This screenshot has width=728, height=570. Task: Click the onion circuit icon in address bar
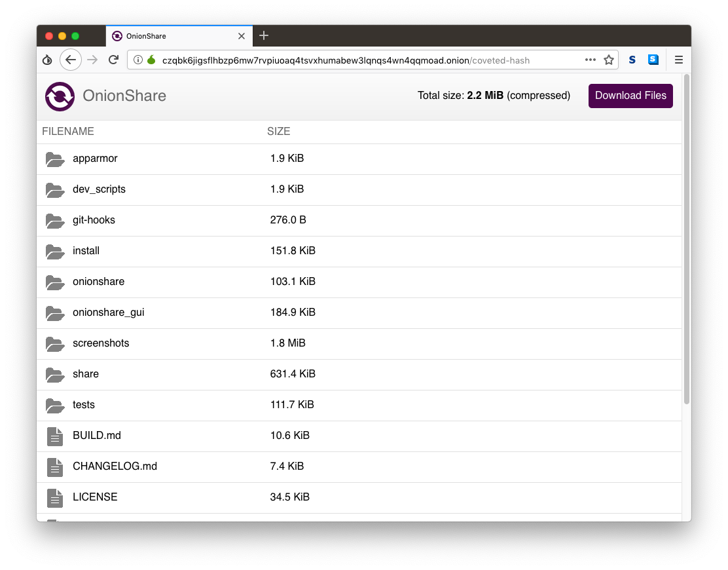pyautogui.click(x=151, y=60)
